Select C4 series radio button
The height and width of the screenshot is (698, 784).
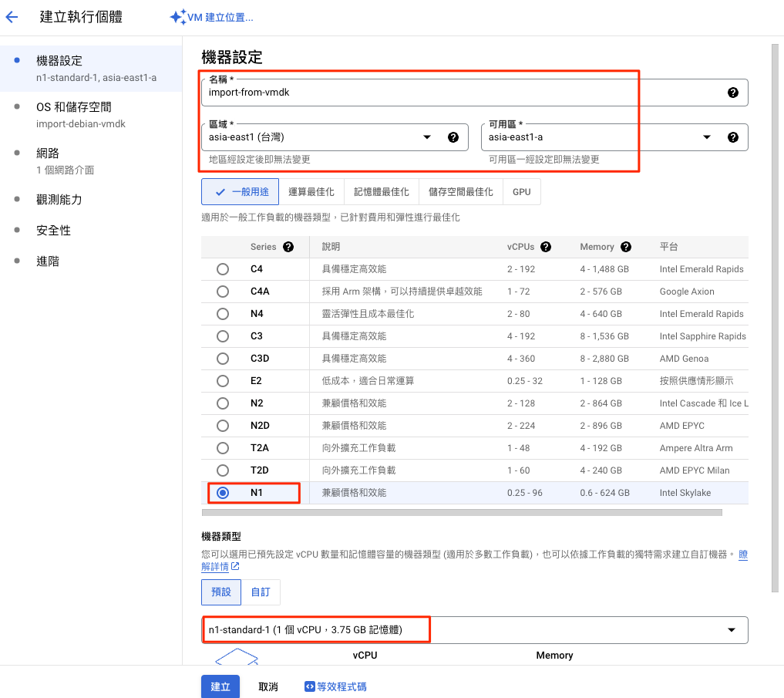point(223,269)
